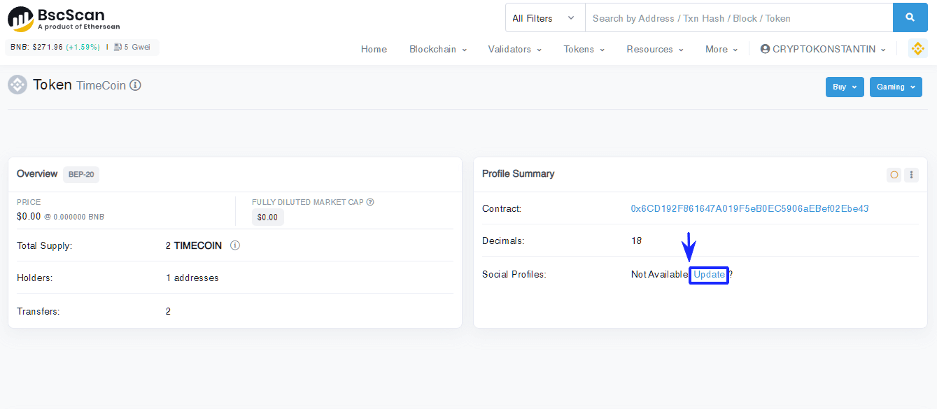The image size is (937, 410).
Task: Click the Transfers count 2
Action: tap(168, 311)
